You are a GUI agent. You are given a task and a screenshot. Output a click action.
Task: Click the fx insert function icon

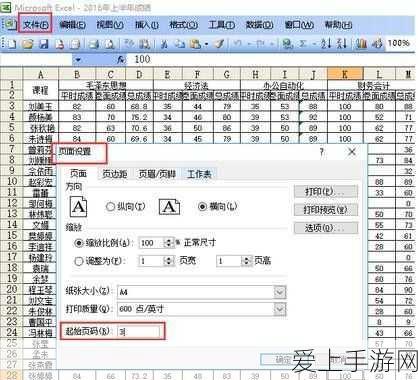(121, 60)
